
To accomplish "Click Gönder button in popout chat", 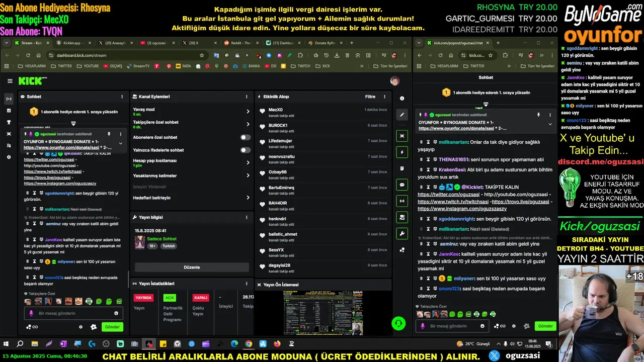I will tap(545, 326).
